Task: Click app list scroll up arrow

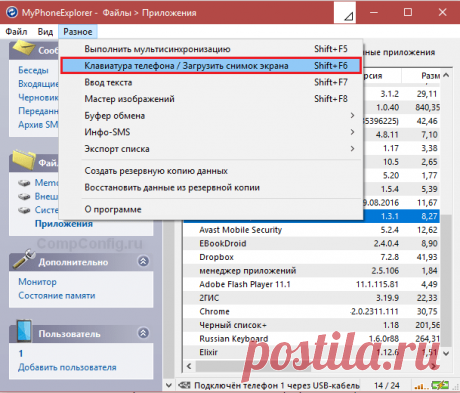Action: click(x=446, y=76)
